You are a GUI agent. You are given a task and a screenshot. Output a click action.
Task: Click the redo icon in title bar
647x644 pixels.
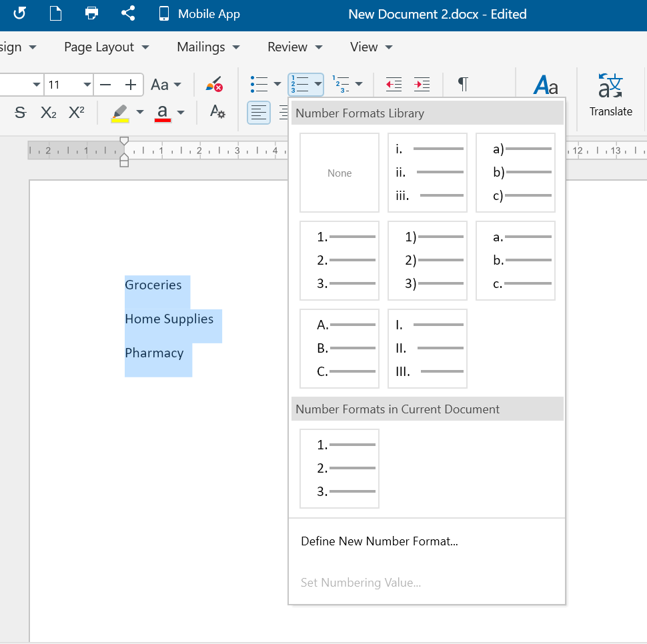tap(19, 13)
